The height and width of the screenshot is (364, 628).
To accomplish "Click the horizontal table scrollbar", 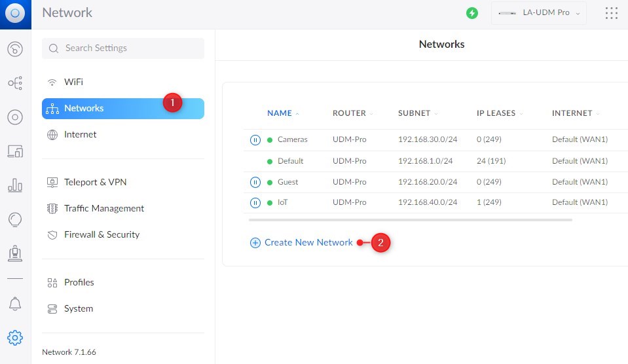I will 410,220.
